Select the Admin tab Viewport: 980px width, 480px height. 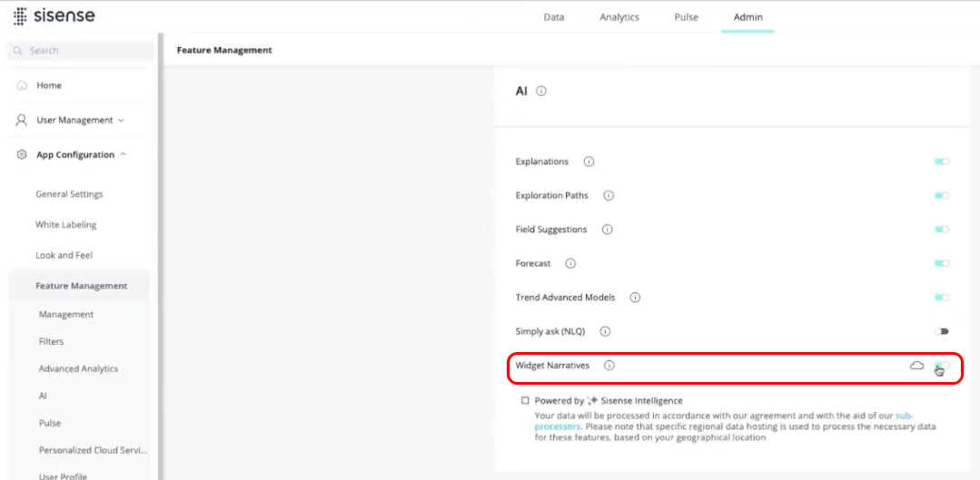[x=748, y=17]
